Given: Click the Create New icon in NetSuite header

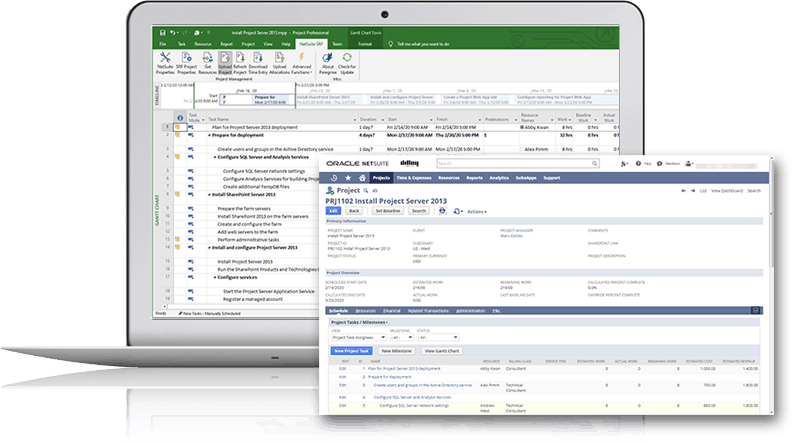Looking at the screenshot, I should pyautogui.click(x=624, y=164).
